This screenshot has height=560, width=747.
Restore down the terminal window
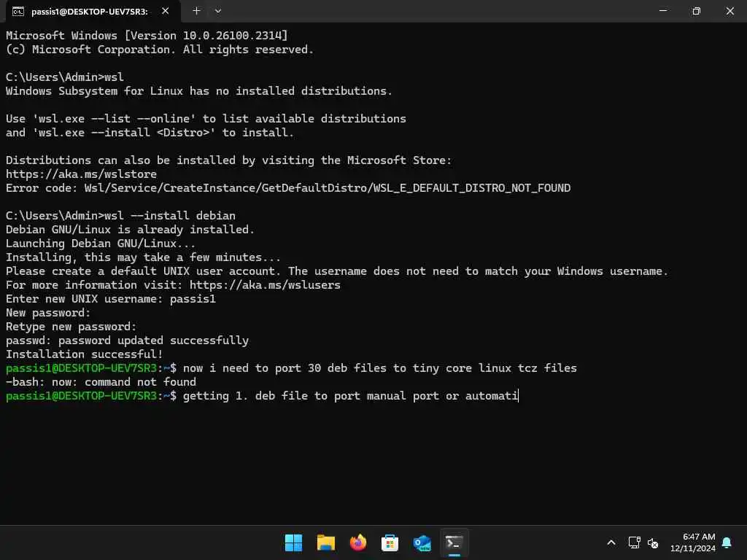coord(696,10)
